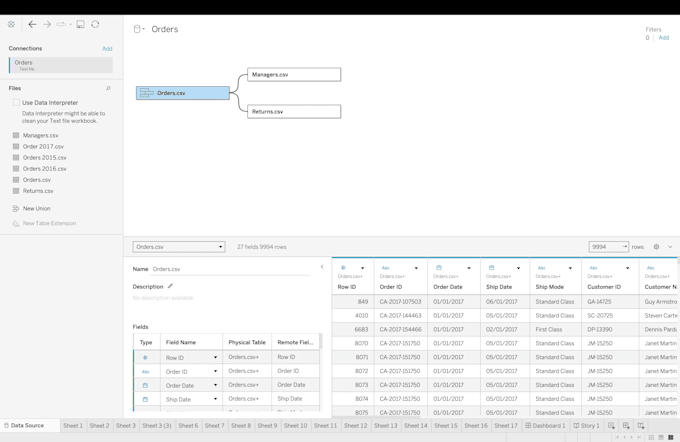
Task: Click the Orders.csv file in the Files list
Action: 37,180
